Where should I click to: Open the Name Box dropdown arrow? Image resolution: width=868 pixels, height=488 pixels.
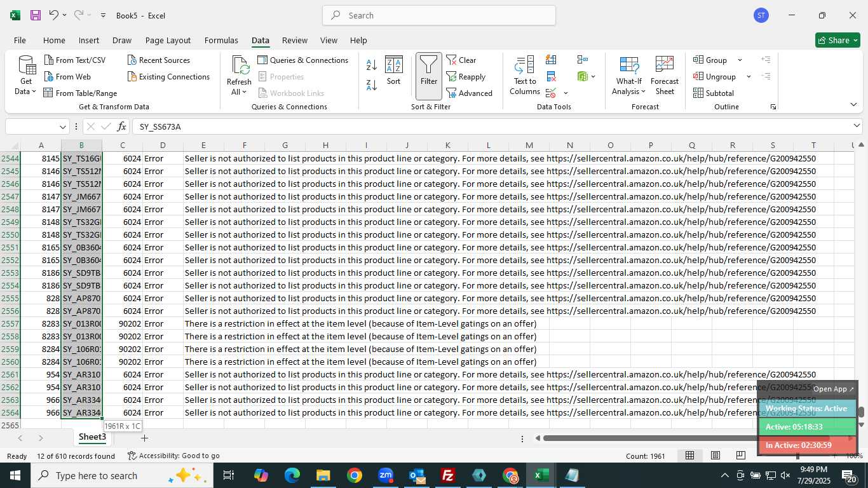tap(63, 126)
